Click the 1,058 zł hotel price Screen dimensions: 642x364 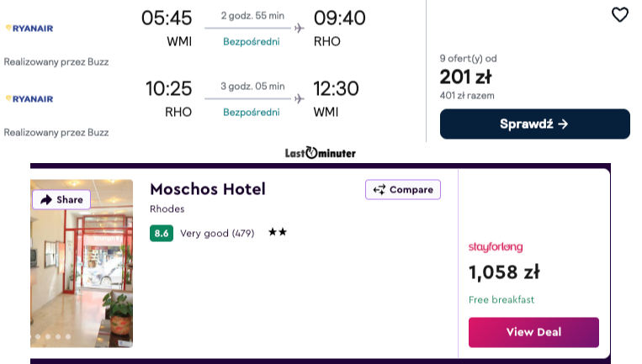coord(503,272)
